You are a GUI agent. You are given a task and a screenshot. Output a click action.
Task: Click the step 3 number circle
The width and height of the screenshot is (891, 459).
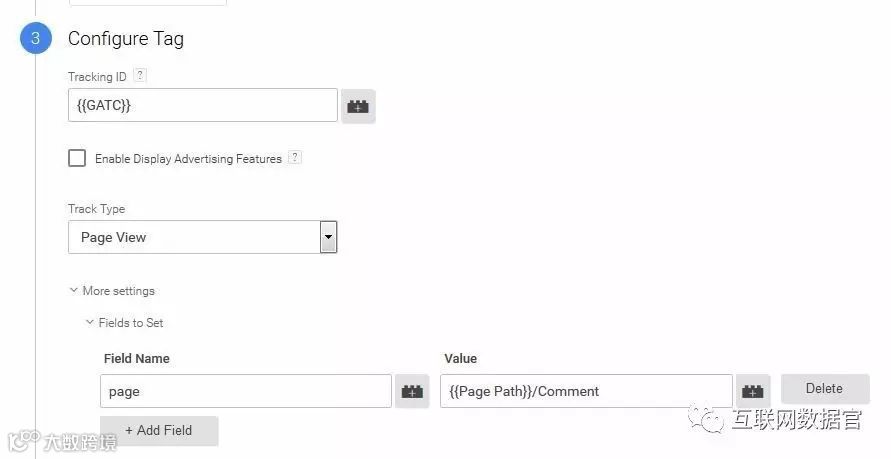35,40
